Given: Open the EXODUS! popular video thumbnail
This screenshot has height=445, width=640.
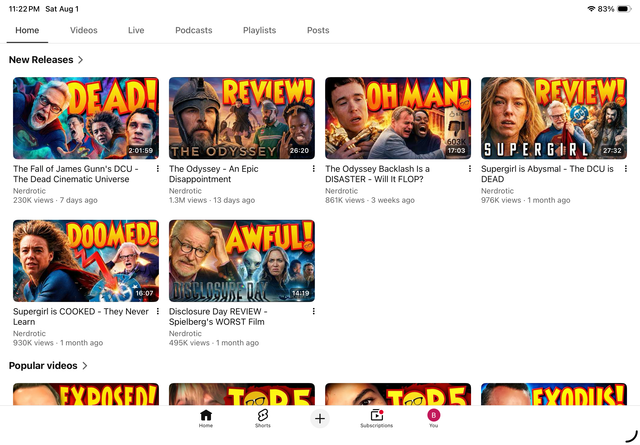Looking at the screenshot, I should coord(553,394).
